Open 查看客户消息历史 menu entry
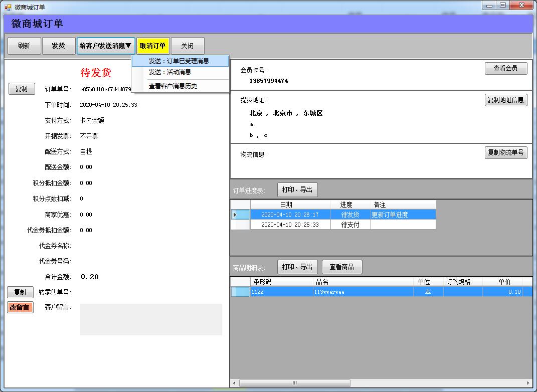 click(x=180, y=86)
